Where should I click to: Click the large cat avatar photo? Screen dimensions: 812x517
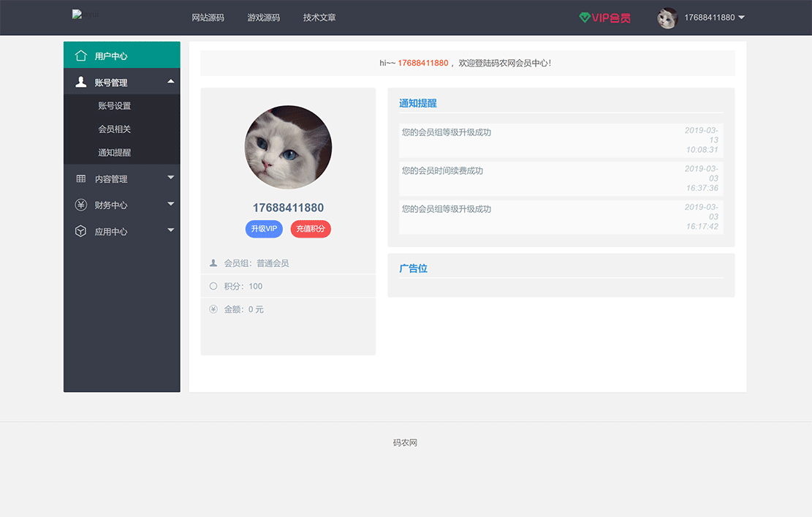288,147
